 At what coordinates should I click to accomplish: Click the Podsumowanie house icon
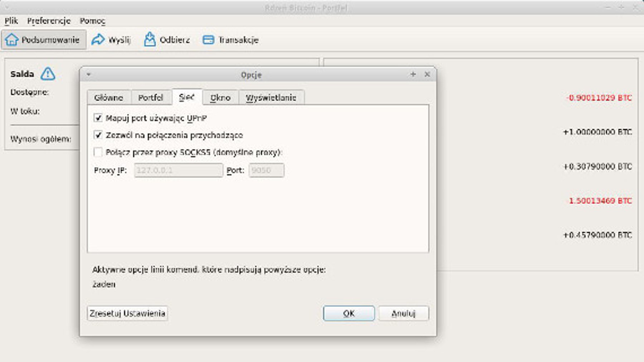(x=11, y=40)
